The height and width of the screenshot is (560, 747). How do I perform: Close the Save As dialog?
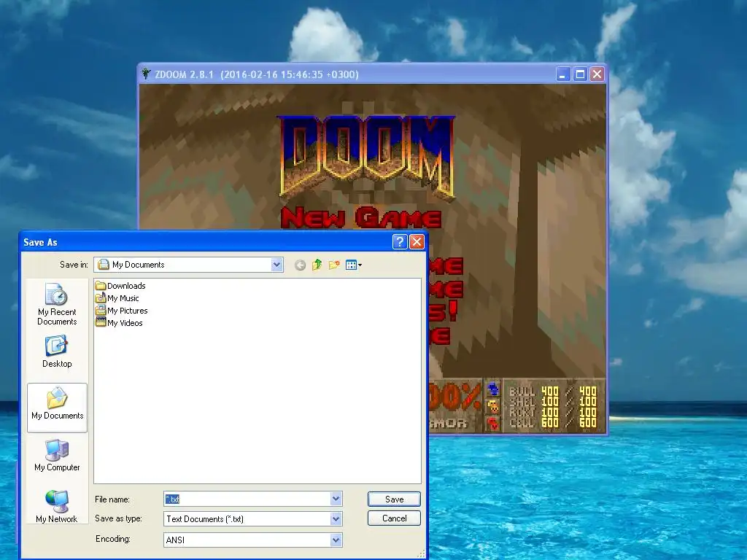(x=417, y=242)
